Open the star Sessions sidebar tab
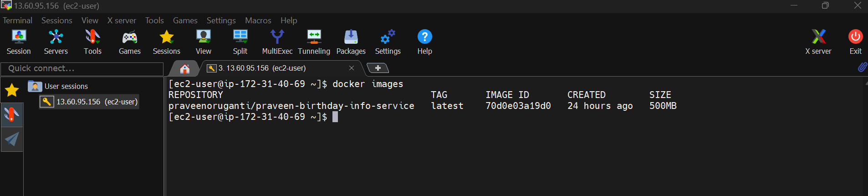Screen dimensions: 868x196 [x=12, y=90]
